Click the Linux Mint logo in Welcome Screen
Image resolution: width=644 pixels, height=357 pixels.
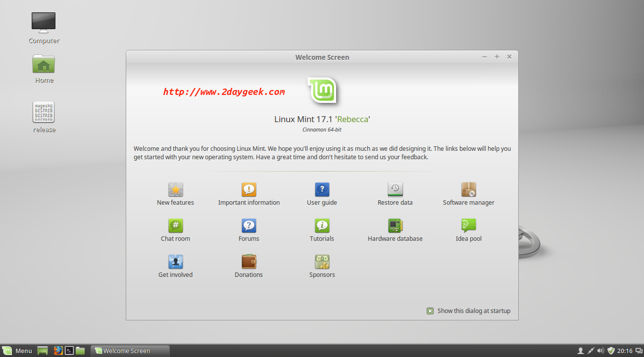tap(322, 91)
